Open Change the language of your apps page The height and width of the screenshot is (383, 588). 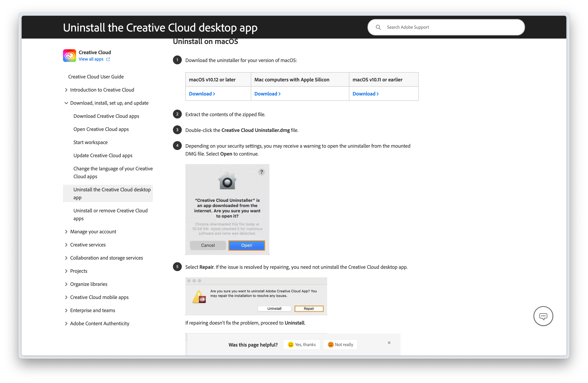tap(113, 172)
